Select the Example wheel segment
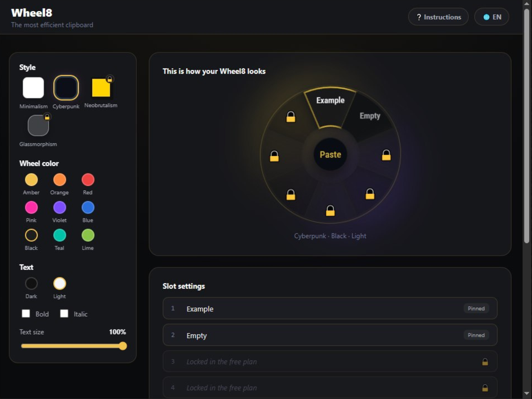This screenshot has height=399, width=532. (x=330, y=107)
